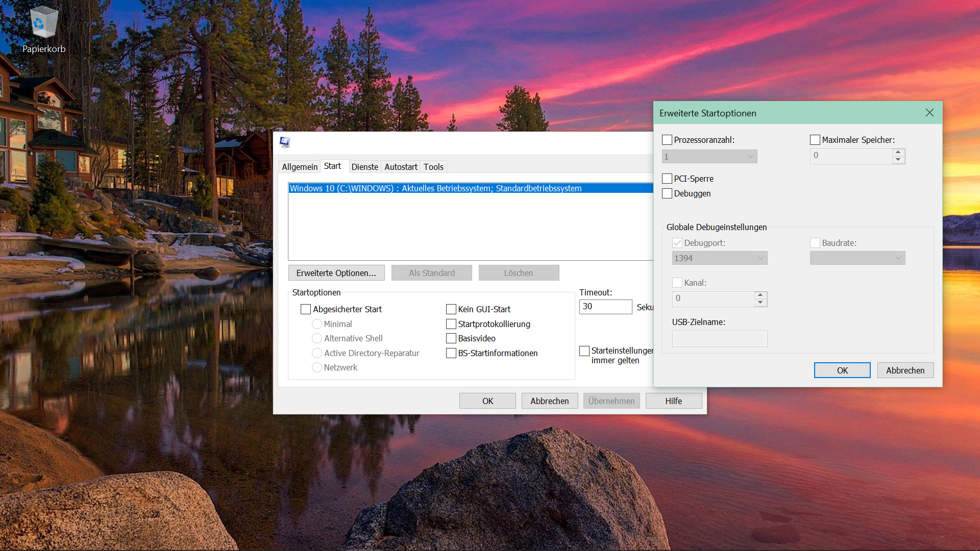Switch to the Dienste tab
980x551 pixels.
(x=364, y=167)
